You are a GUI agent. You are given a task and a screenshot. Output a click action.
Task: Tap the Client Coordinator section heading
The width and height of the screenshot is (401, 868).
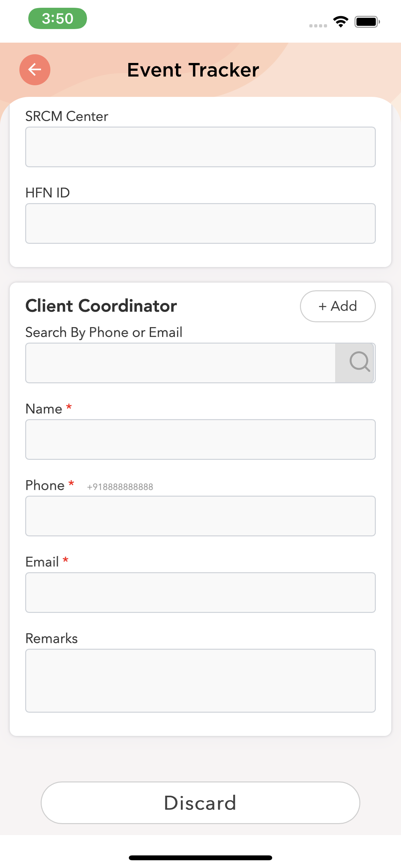click(101, 306)
